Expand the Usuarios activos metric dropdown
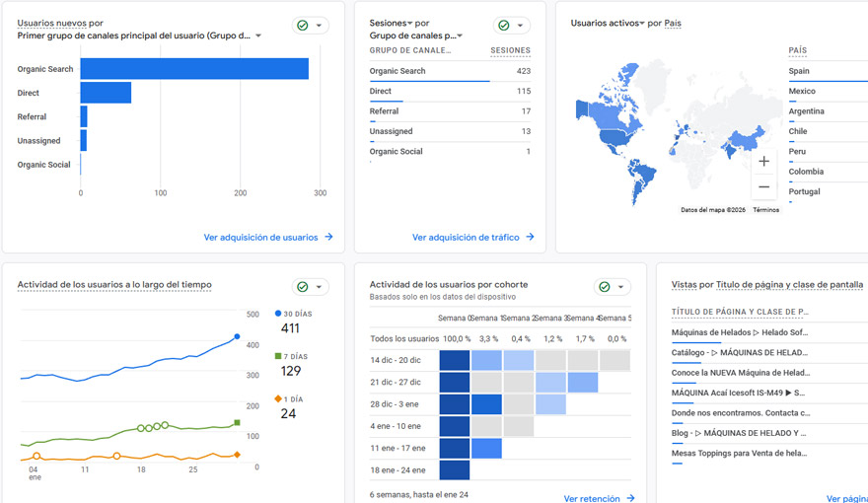Screen dimensions: 868x503 tap(641, 23)
